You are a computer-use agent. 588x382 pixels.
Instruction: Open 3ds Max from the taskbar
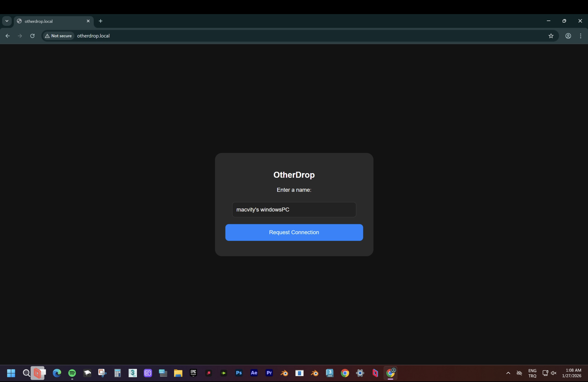coord(133,373)
